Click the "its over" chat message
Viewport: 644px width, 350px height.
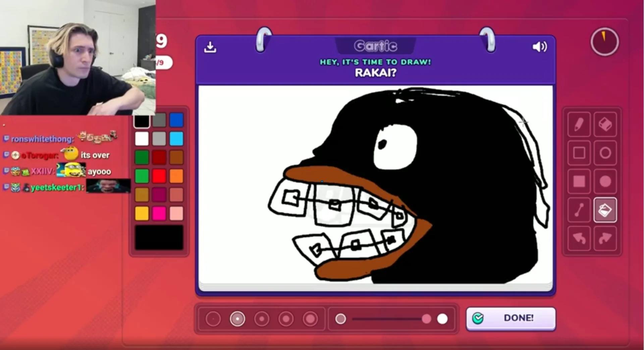tap(95, 155)
